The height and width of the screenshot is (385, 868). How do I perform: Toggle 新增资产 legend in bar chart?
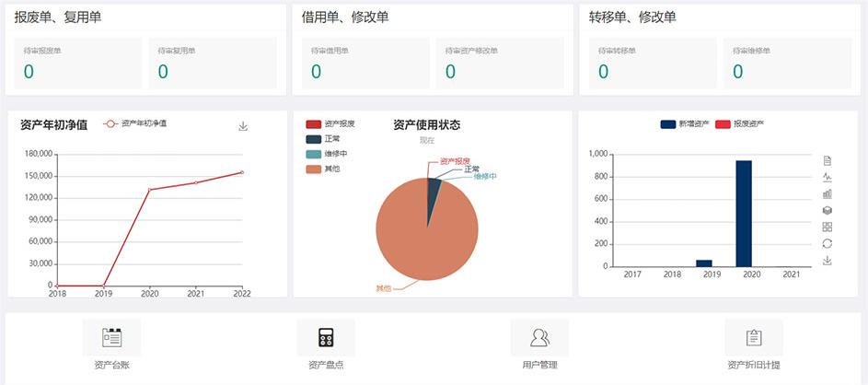pyautogui.click(x=685, y=123)
